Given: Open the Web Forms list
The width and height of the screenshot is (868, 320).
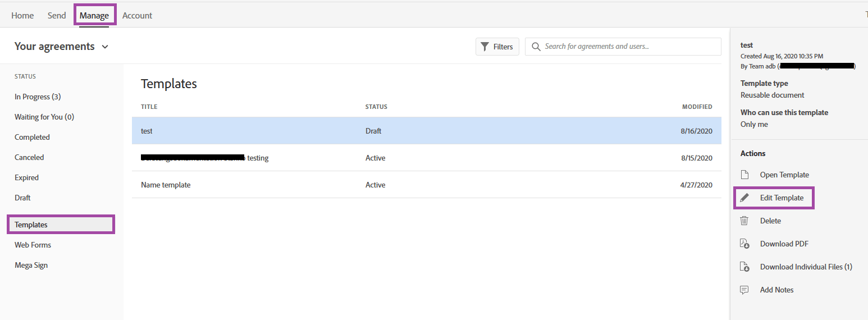Looking at the screenshot, I should click(33, 245).
